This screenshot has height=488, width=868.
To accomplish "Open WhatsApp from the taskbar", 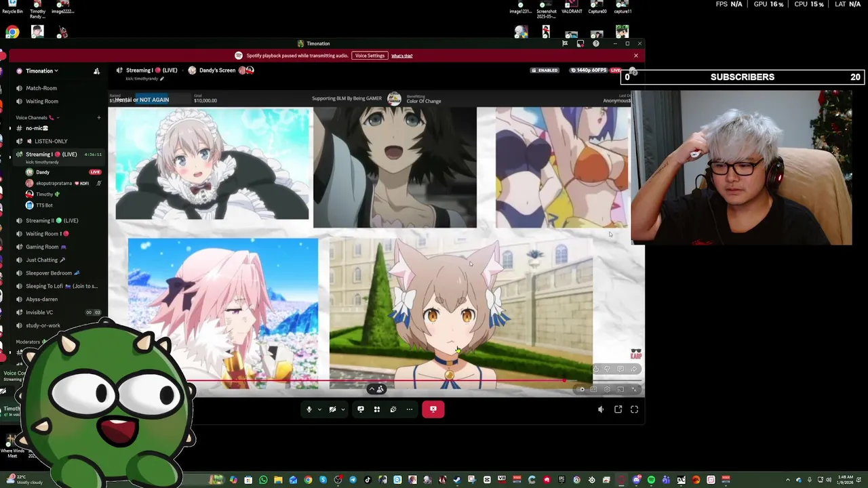I will click(263, 481).
